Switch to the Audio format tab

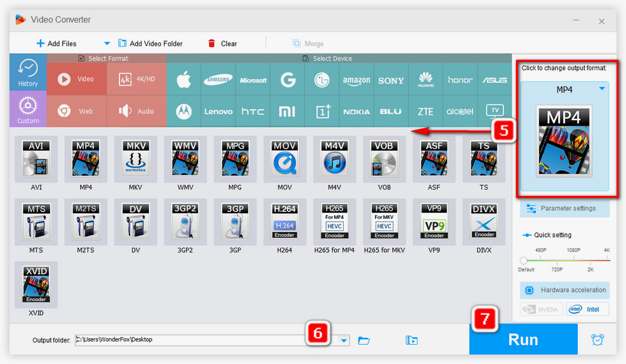pos(136,111)
